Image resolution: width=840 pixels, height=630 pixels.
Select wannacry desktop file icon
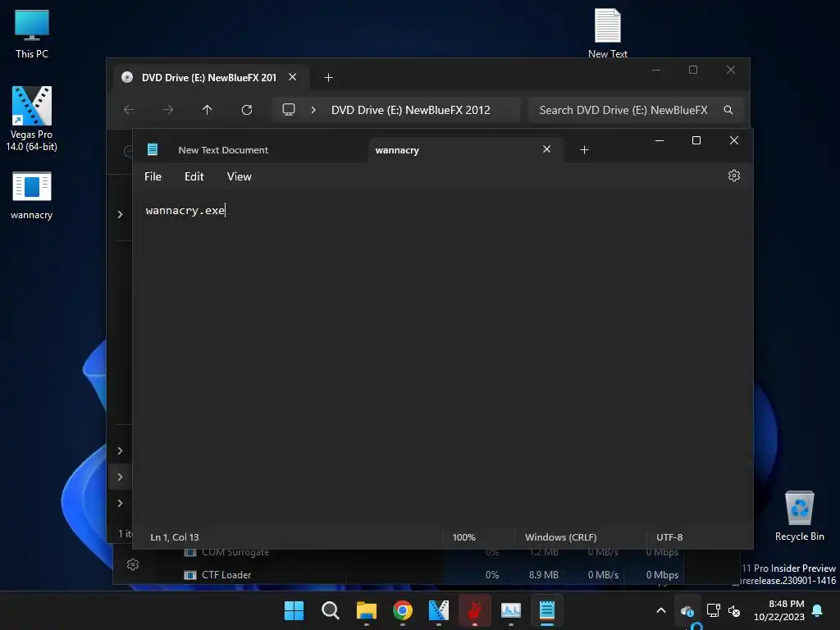(x=32, y=195)
